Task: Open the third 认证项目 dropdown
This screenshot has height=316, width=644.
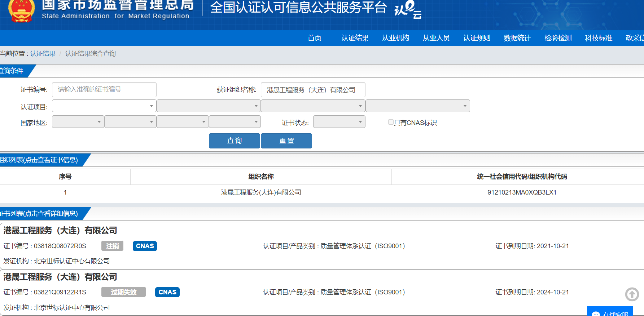Action: pyautogui.click(x=313, y=106)
